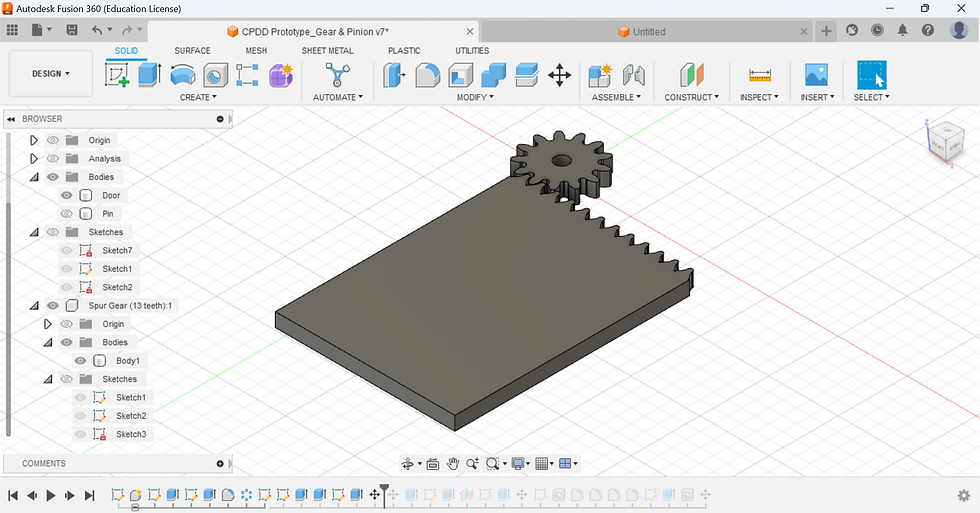Open the MODIFY dropdown menu

[x=475, y=97]
